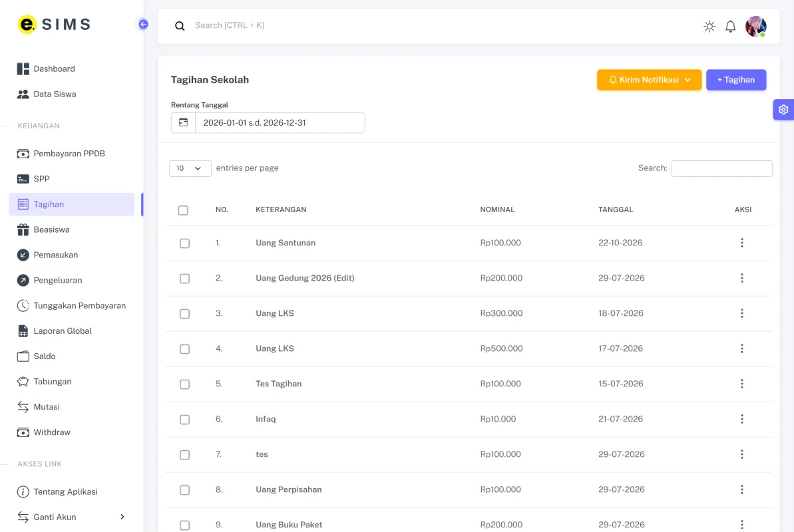794x532 pixels.
Task: Open Data Siswa in the sidebar
Action: point(71,94)
